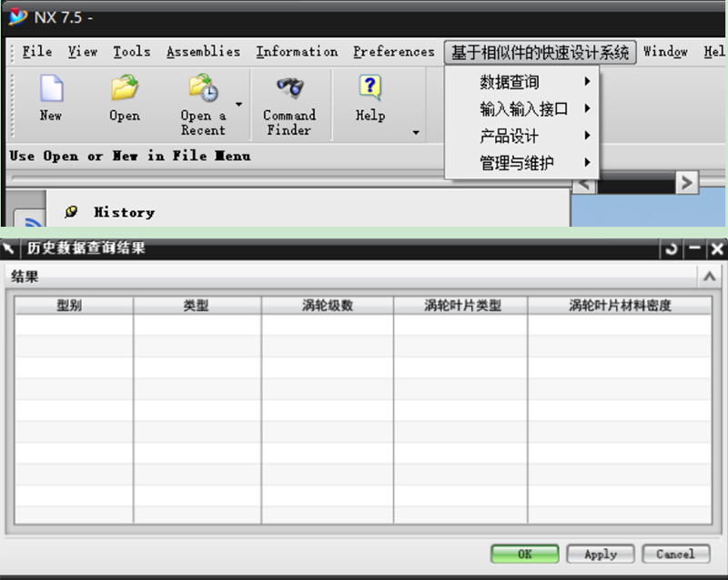The height and width of the screenshot is (580, 728).
Task: Close the 历史数据查询结果 dialog
Action: click(x=717, y=249)
